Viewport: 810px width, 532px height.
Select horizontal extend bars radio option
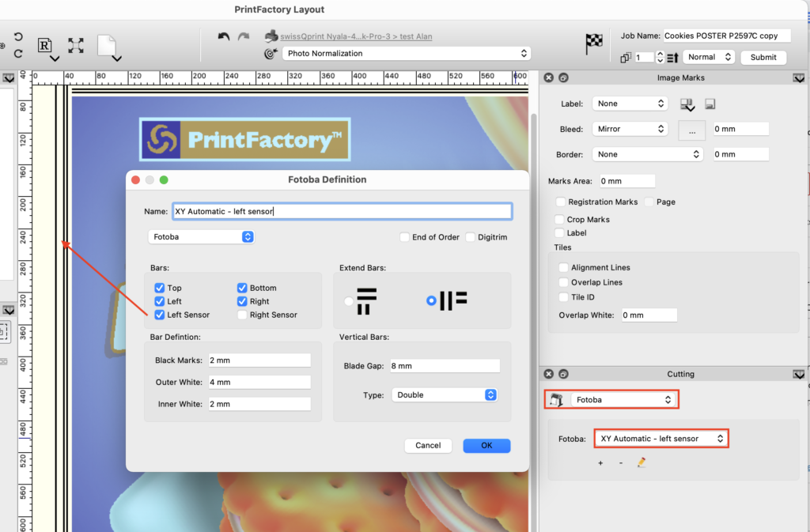click(x=349, y=301)
